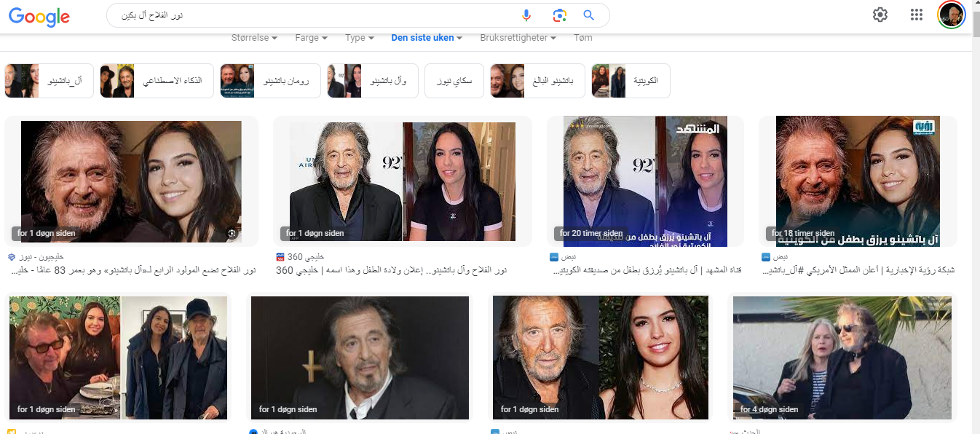This screenshot has height=434, width=980.
Task: Start voice search with the microphone icon
Action: click(x=526, y=15)
